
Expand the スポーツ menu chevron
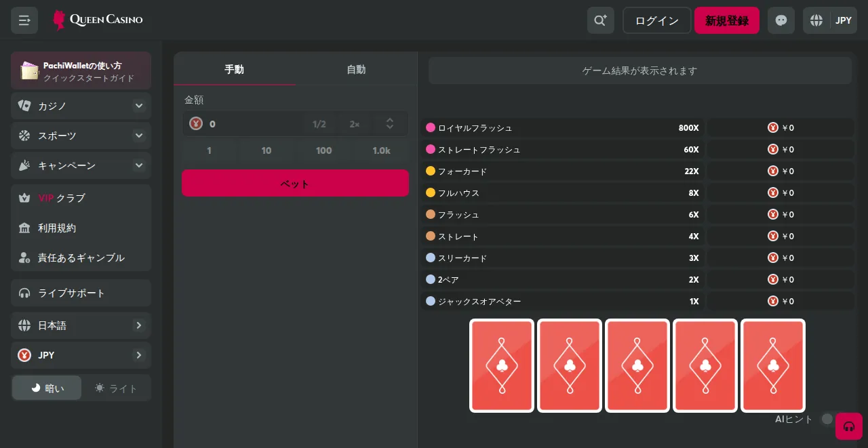pos(139,136)
